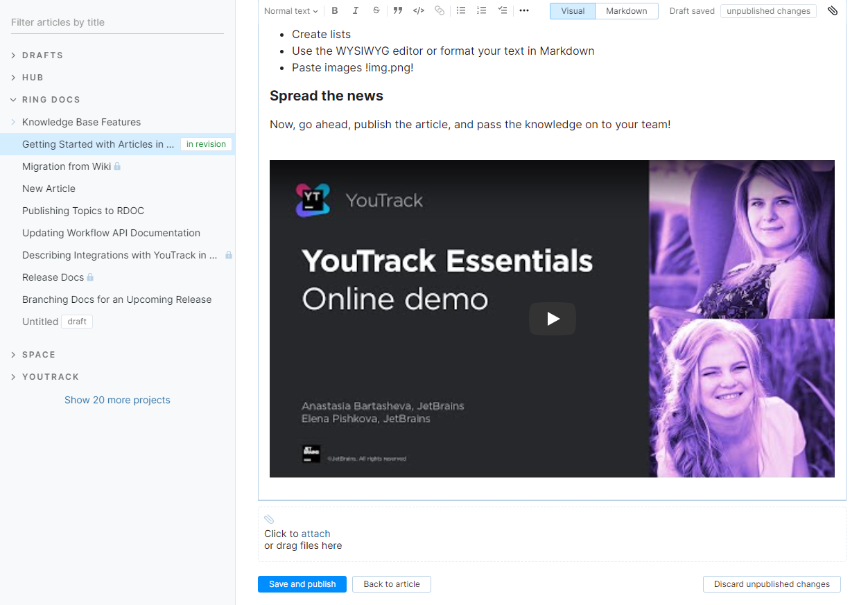The image size is (868, 605).
Task: Select the Migration from Wiki article
Action: (65, 166)
